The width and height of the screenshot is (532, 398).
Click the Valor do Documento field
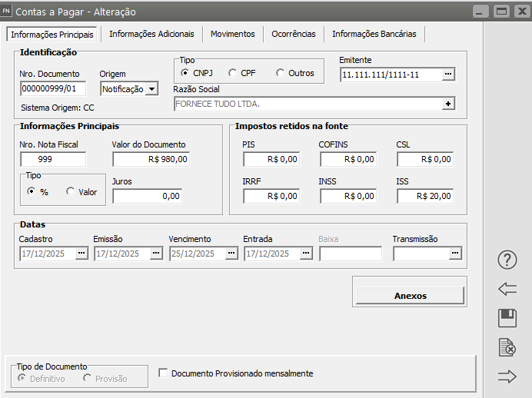151,159
